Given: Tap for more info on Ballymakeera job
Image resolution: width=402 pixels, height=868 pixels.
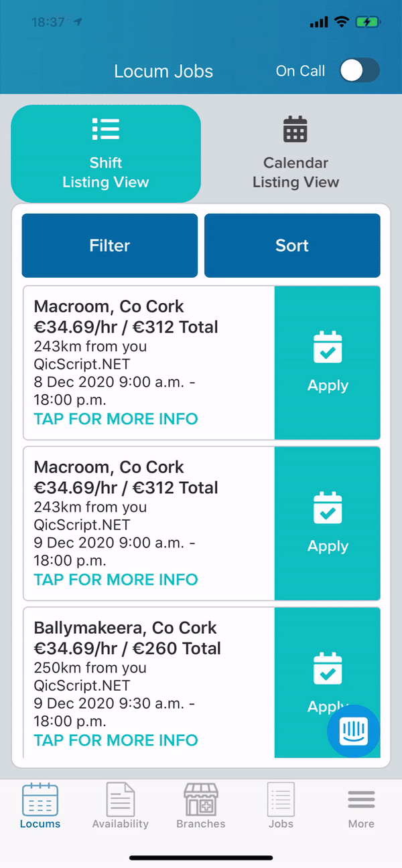Looking at the screenshot, I should pos(116,740).
